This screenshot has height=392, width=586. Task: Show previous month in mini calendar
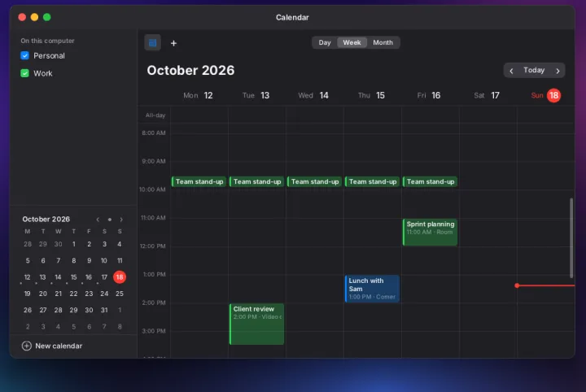click(98, 220)
